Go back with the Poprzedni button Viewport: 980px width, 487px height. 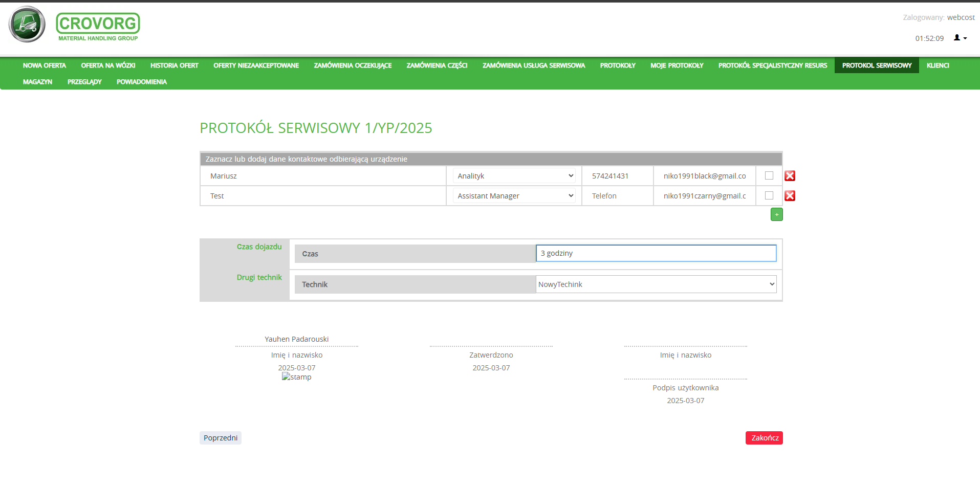[x=221, y=438]
